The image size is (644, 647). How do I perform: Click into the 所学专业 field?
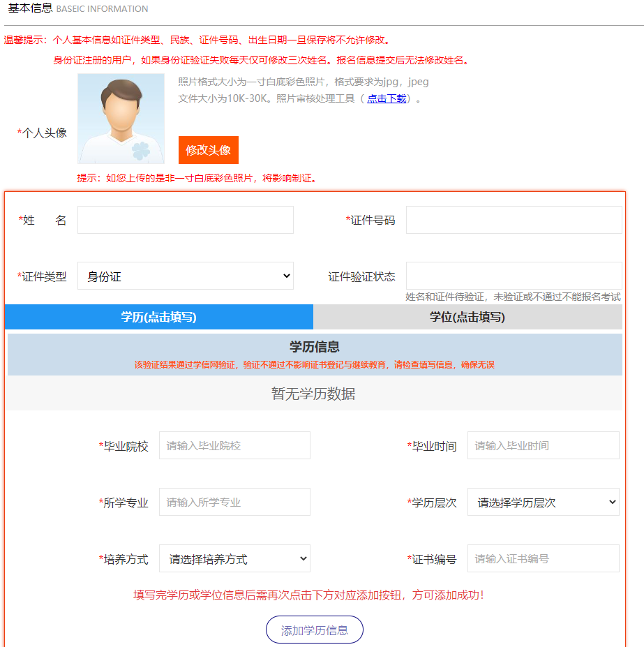(x=234, y=502)
